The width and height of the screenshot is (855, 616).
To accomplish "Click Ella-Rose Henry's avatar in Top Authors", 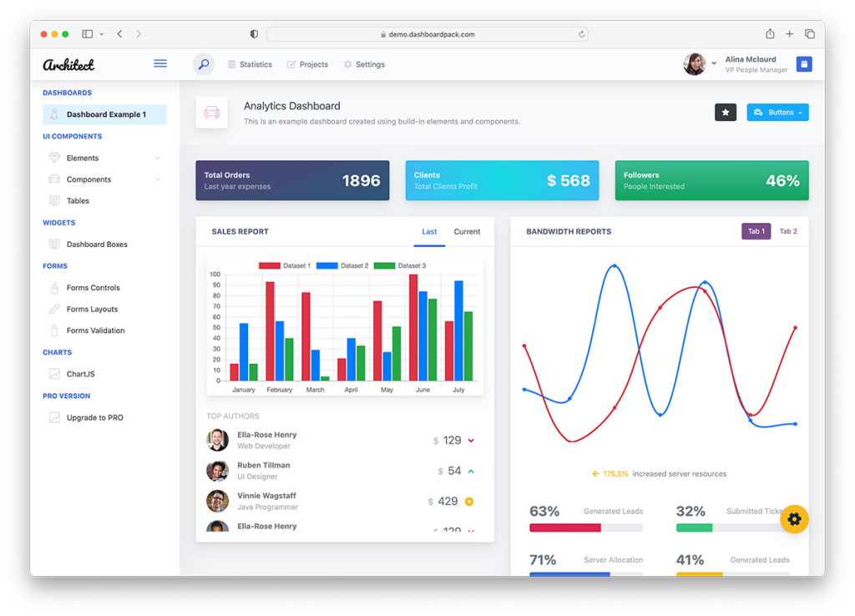I will click(x=217, y=440).
